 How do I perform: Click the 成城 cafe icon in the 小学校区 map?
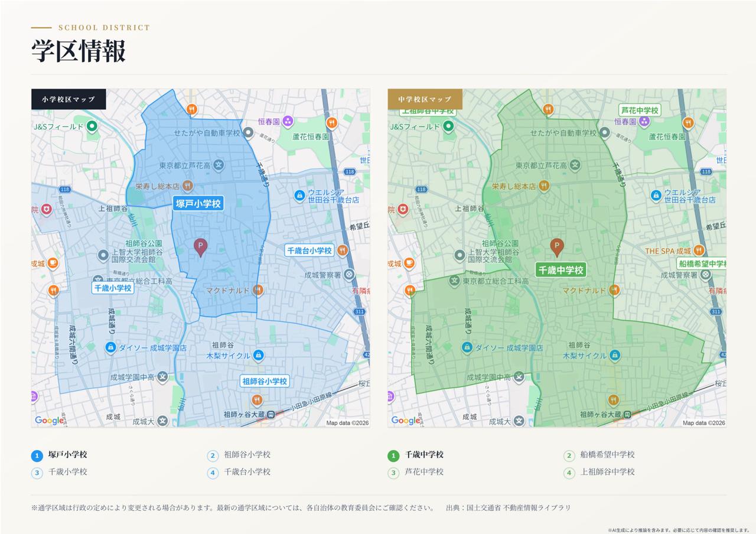click(53, 263)
